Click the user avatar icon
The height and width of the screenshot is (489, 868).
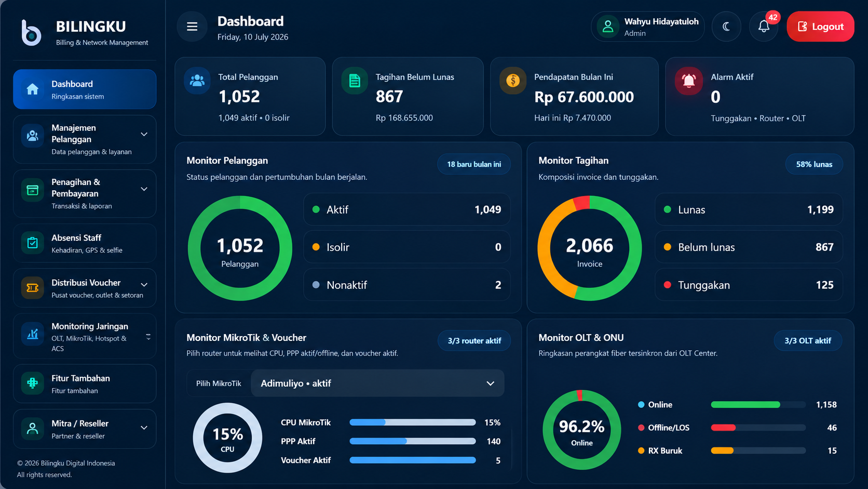click(x=608, y=27)
